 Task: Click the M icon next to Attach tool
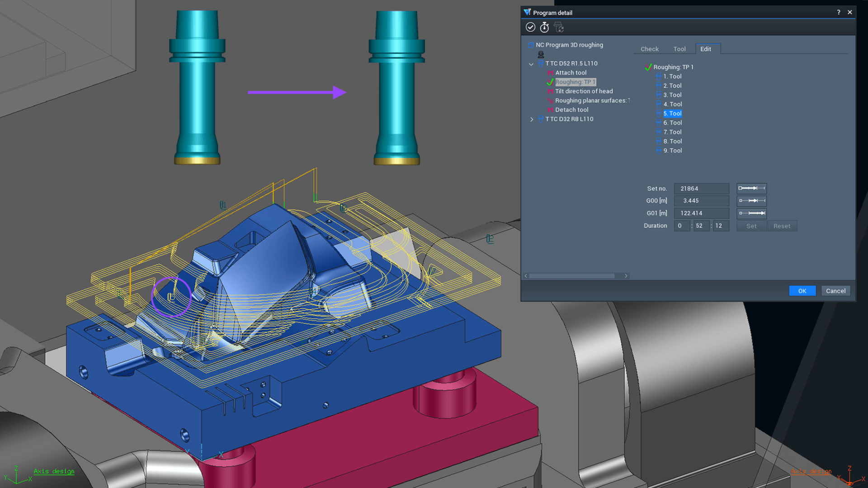coord(550,73)
